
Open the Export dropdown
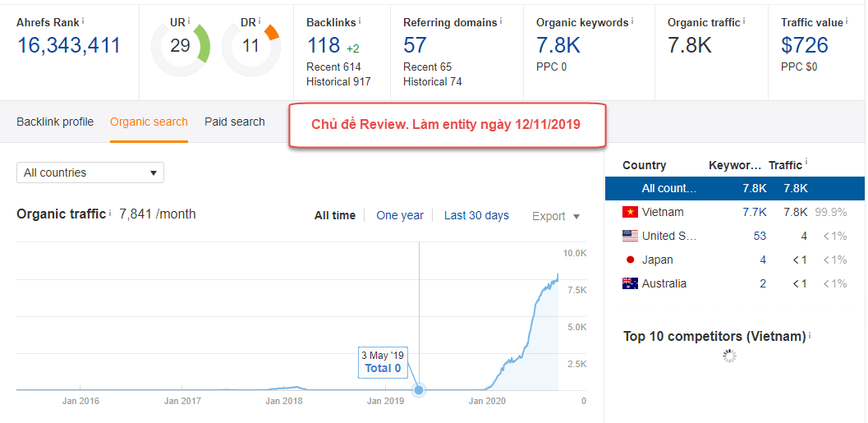(x=556, y=216)
